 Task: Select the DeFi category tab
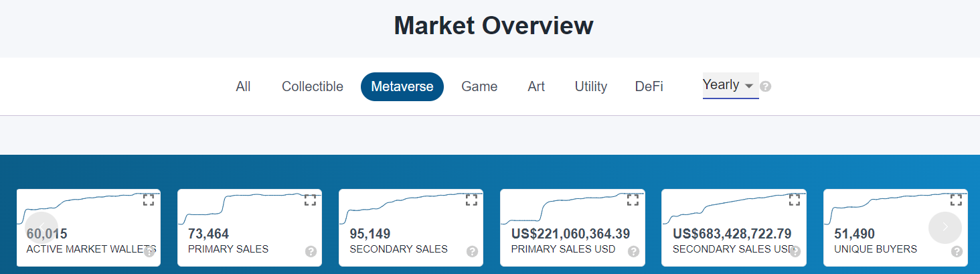click(649, 86)
